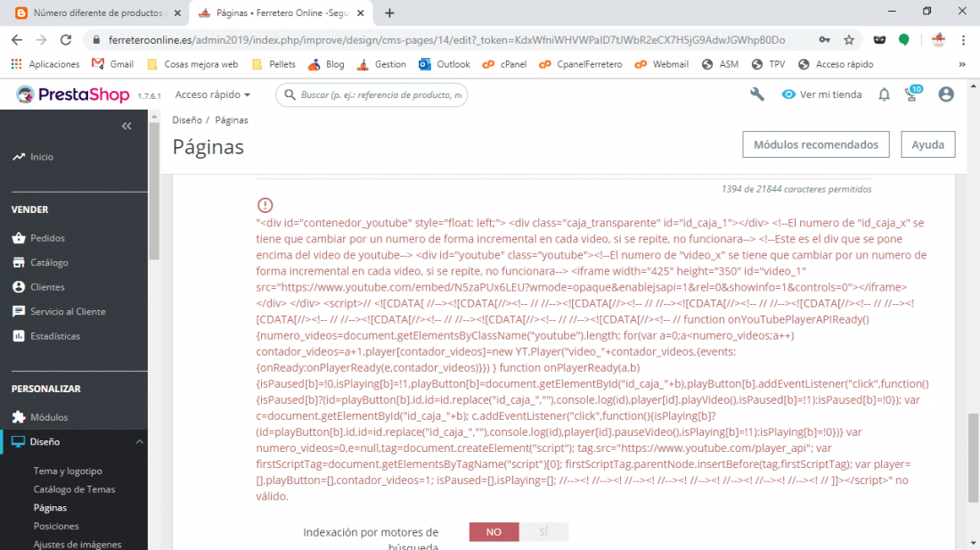The width and height of the screenshot is (980, 550).
Task: Click the Estadísticas bar chart icon
Action: click(x=19, y=336)
